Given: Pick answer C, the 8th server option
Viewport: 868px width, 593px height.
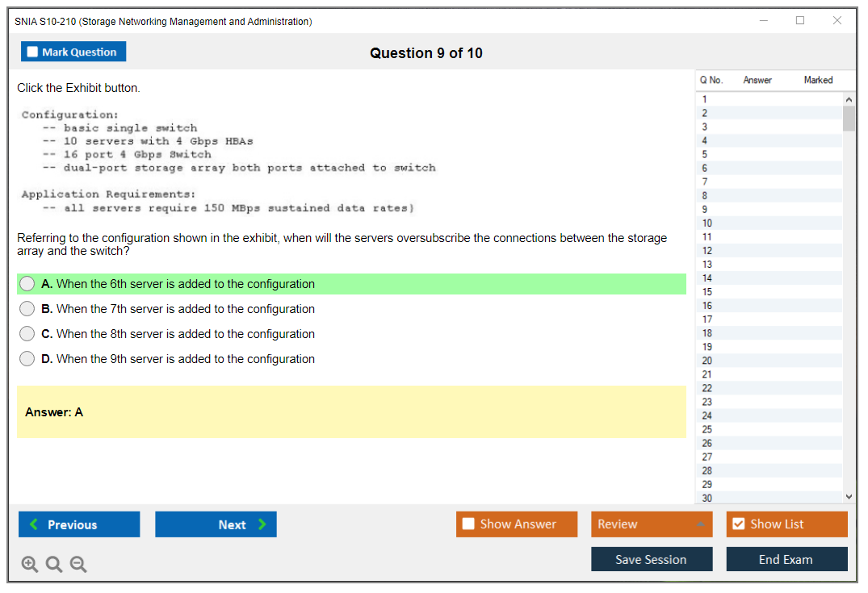Looking at the screenshot, I should click(27, 334).
